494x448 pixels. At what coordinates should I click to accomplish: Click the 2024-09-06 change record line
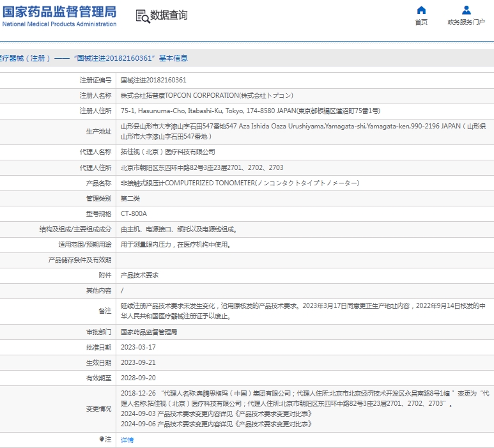pos(216,424)
